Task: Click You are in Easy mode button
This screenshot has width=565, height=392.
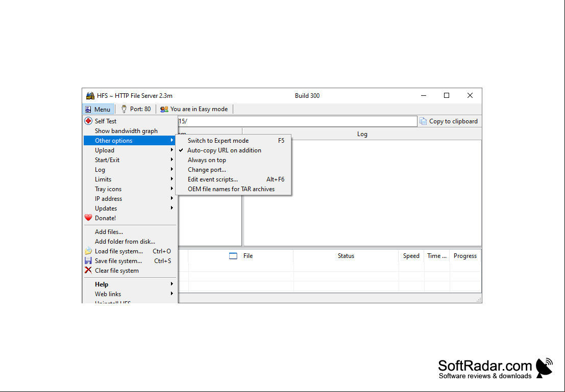Action: pyautogui.click(x=194, y=109)
